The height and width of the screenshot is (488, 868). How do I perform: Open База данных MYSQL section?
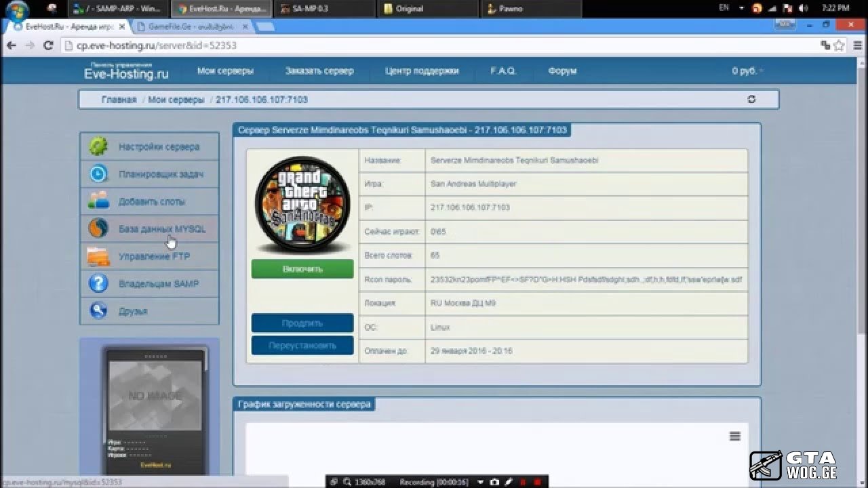click(x=161, y=229)
